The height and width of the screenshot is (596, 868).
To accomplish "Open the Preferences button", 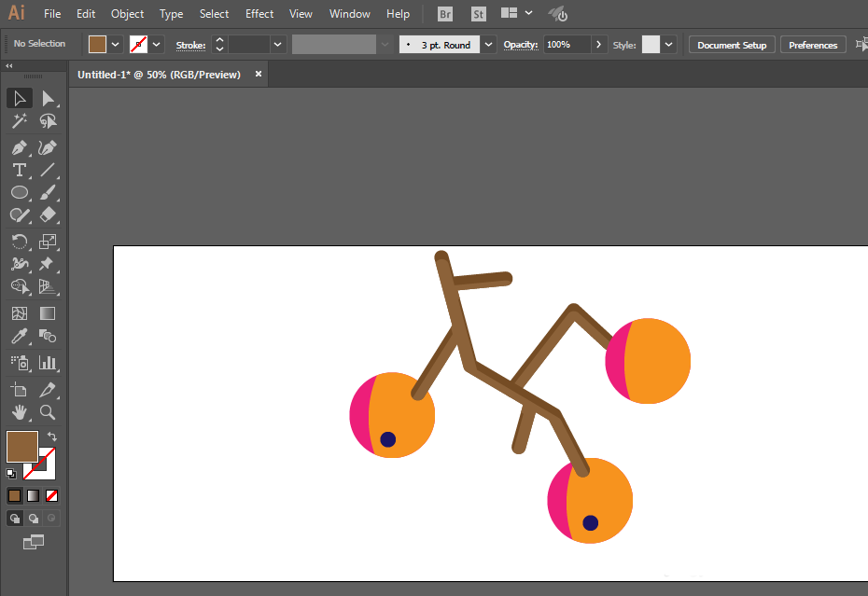I will (813, 45).
